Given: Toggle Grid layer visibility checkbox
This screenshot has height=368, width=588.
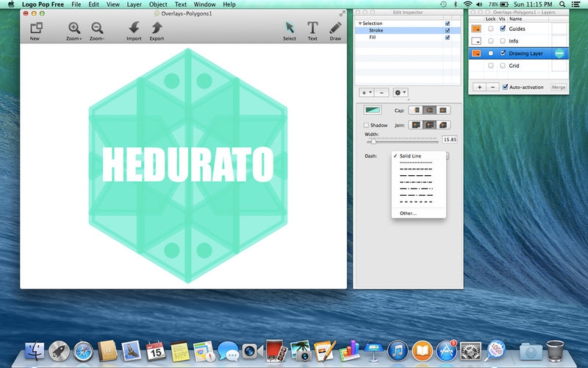Looking at the screenshot, I should click(x=503, y=66).
